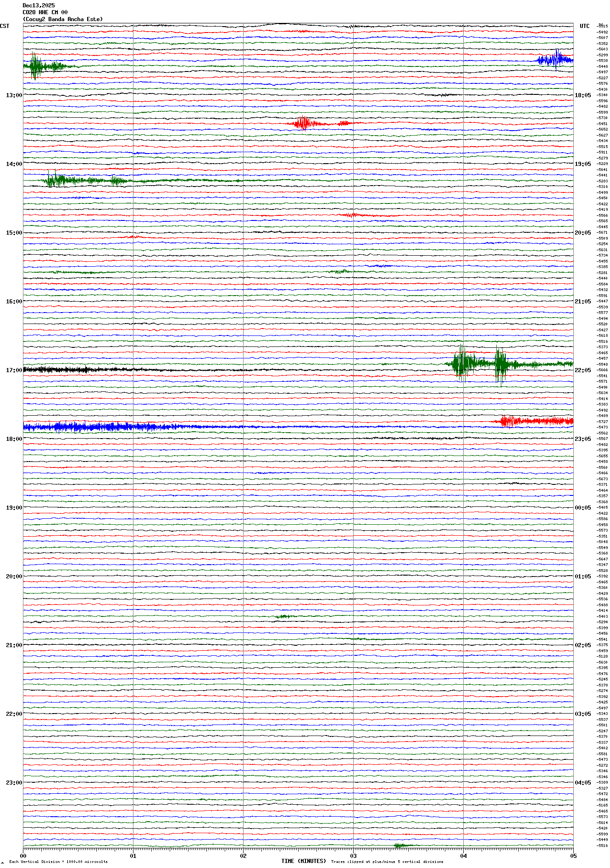Click the Dec13,2025 date header
This screenshot has height=868, width=610.
click(39, 5)
